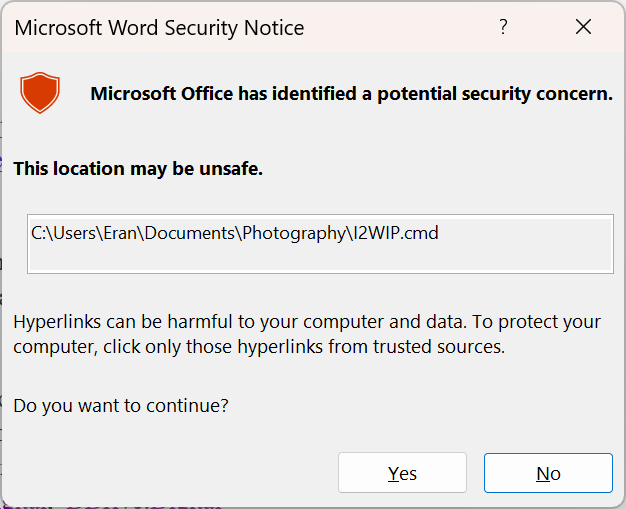This screenshot has height=509, width=626.
Task: Open help with the question mark icon
Action: (504, 28)
